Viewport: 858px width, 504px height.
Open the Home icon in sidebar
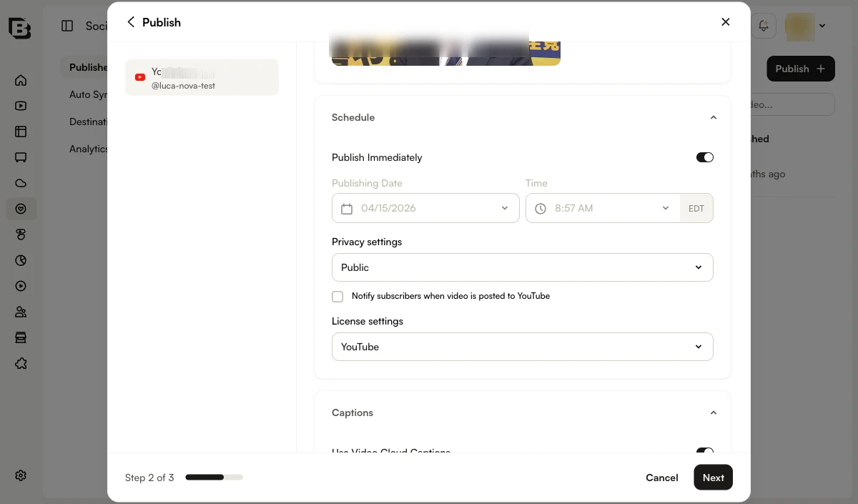point(21,80)
